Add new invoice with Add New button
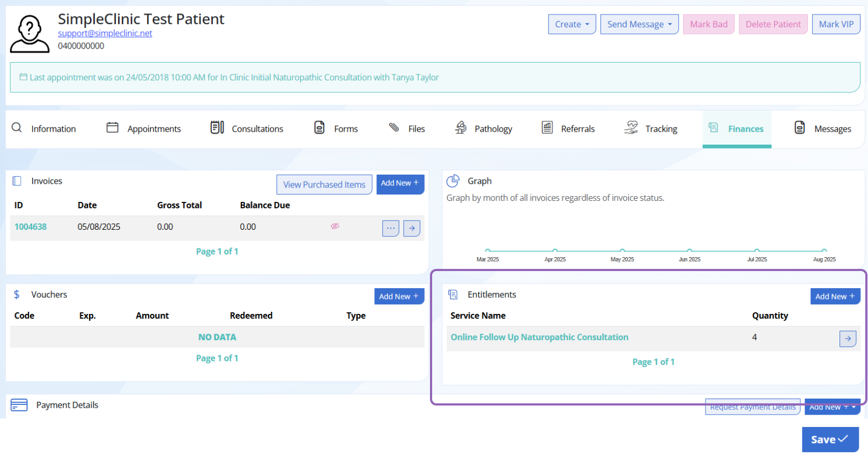 [x=400, y=184]
